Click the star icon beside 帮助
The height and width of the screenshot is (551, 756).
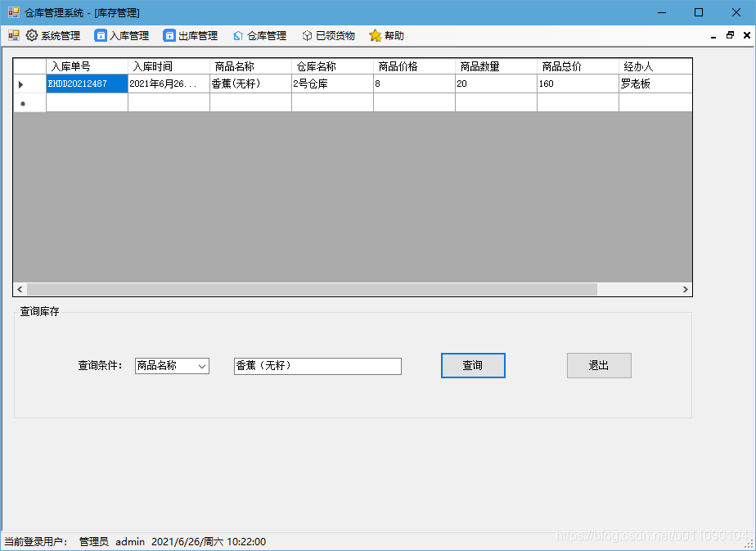click(x=376, y=35)
